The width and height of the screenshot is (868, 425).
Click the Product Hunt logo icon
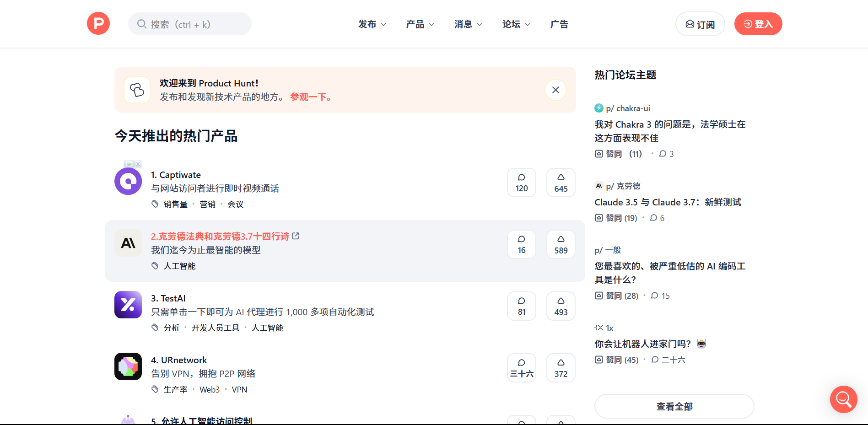click(x=98, y=24)
